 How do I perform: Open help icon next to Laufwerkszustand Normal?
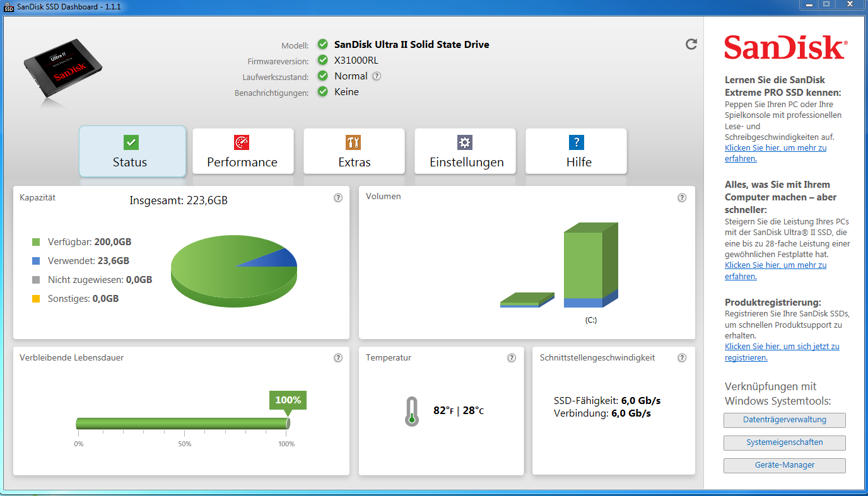click(x=377, y=76)
